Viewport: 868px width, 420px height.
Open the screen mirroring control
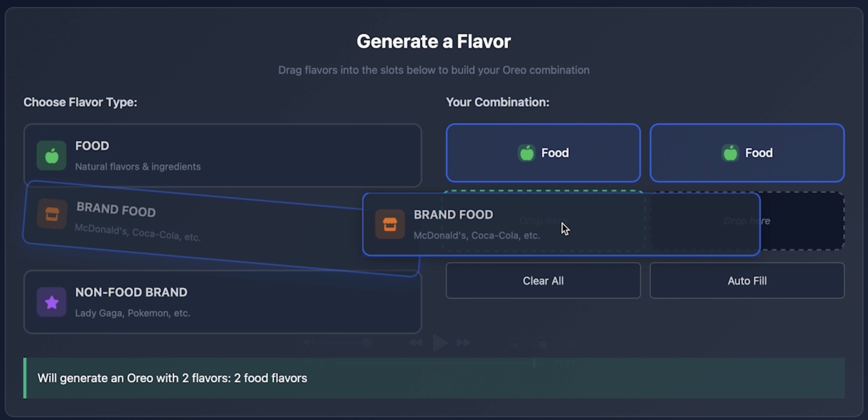click(x=516, y=342)
